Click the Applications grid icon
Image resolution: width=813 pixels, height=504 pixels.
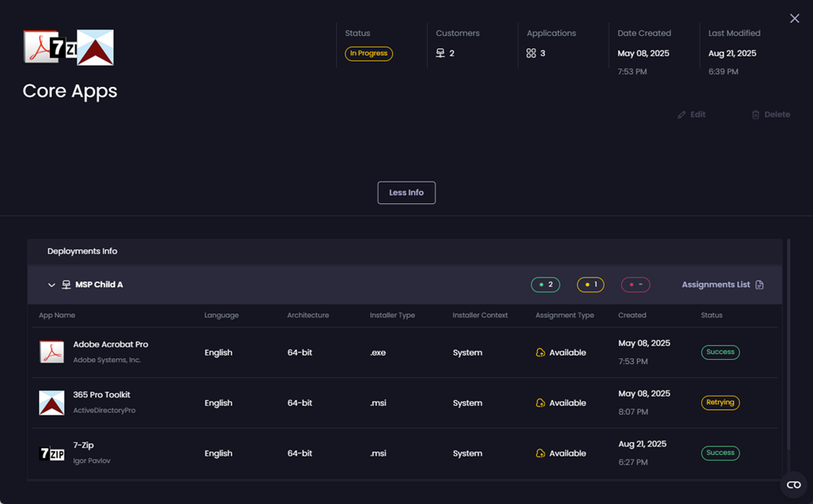[x=531, y=53]
